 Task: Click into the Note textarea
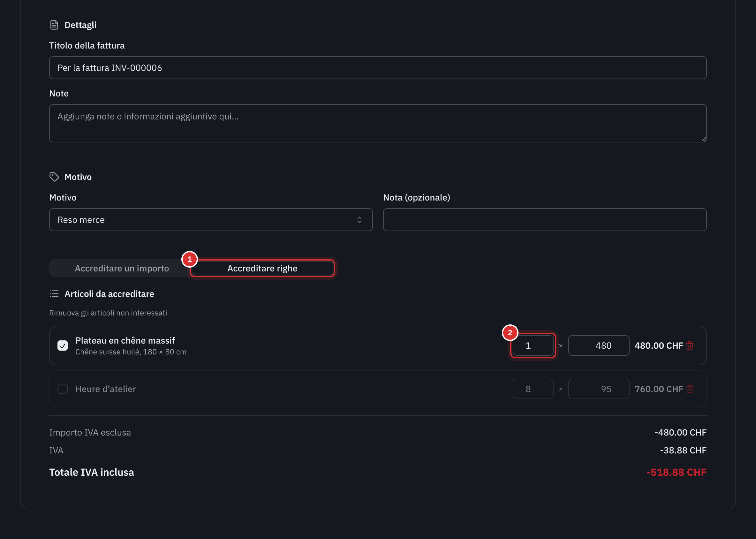378,123
